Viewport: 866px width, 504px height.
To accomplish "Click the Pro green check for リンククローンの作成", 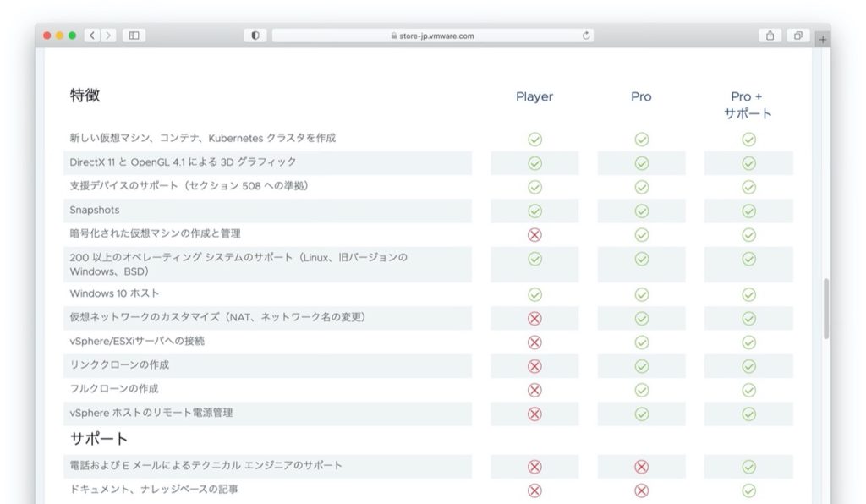I will pyautogui.click(x=641, y=366).
